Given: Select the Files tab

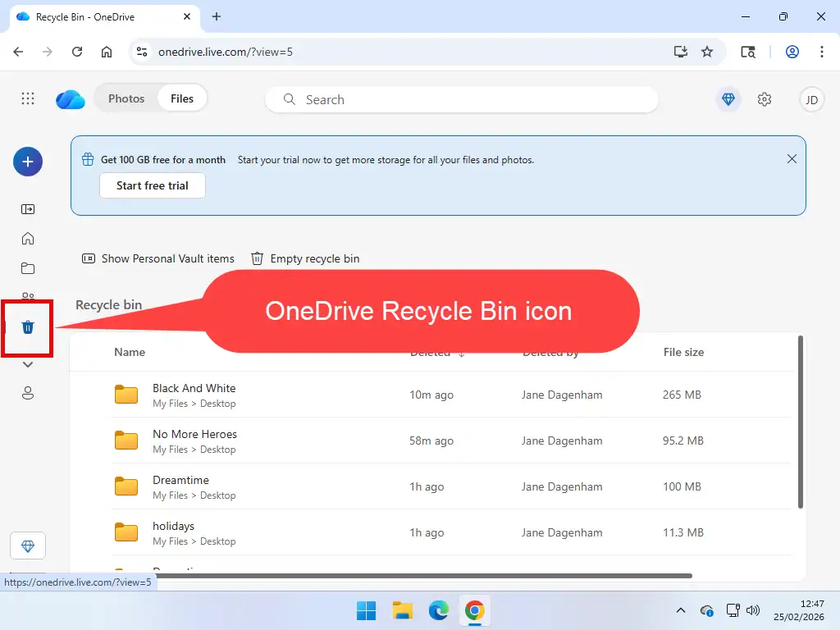Looking at the screenshot, I should point(181,98).
